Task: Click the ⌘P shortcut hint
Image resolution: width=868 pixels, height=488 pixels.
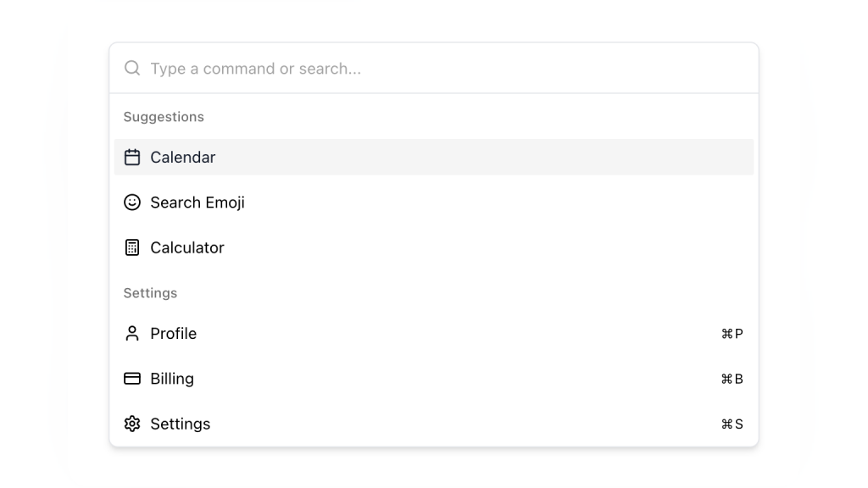Action: coord(732,334)
